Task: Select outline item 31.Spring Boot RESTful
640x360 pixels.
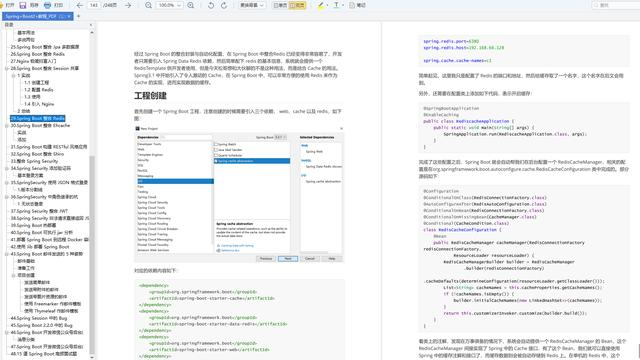Action: click(x=49, y=147)
